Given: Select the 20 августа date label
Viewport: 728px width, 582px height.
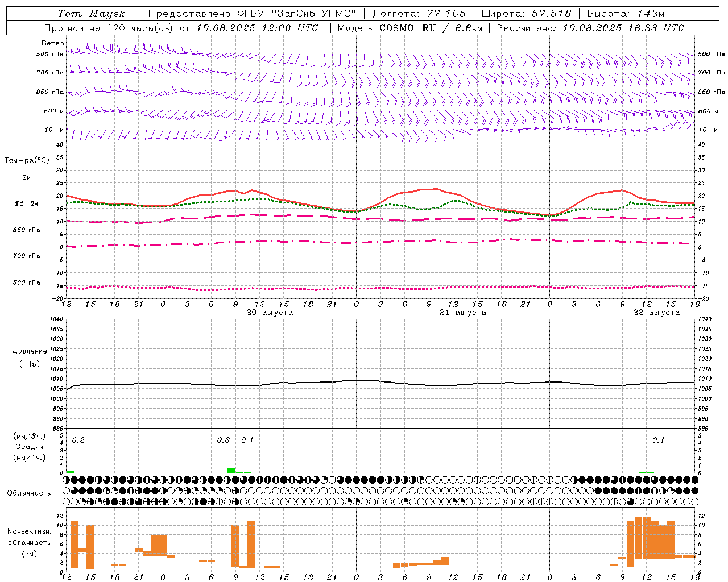Looking at the screenshot, I should pos(270,313).
